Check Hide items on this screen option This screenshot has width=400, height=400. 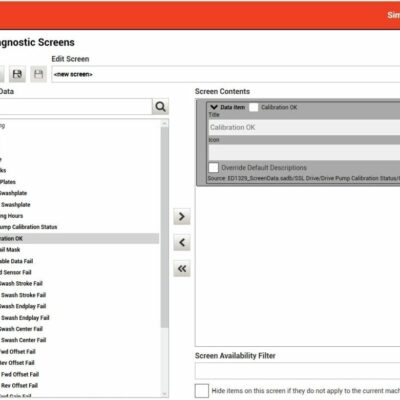click(x=202, y=391)
